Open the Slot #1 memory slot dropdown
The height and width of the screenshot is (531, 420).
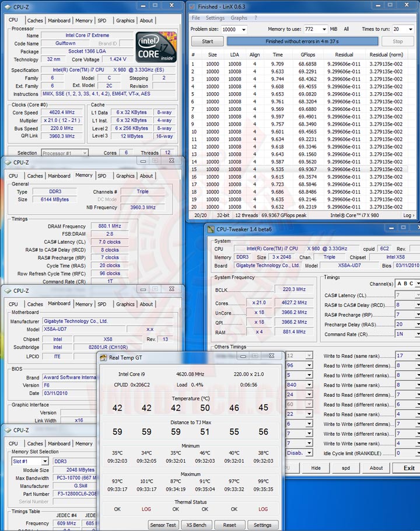pyautogui.click(x=45, y=461)
